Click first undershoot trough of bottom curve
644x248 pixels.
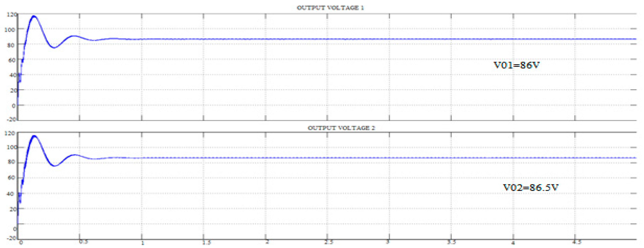coord(55,166)
